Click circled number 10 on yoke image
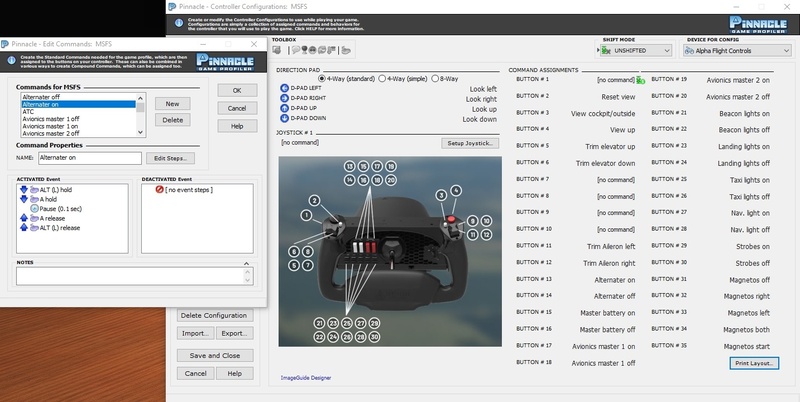The height and width of the screenshot is (402, 800). (x=486, y=221)
